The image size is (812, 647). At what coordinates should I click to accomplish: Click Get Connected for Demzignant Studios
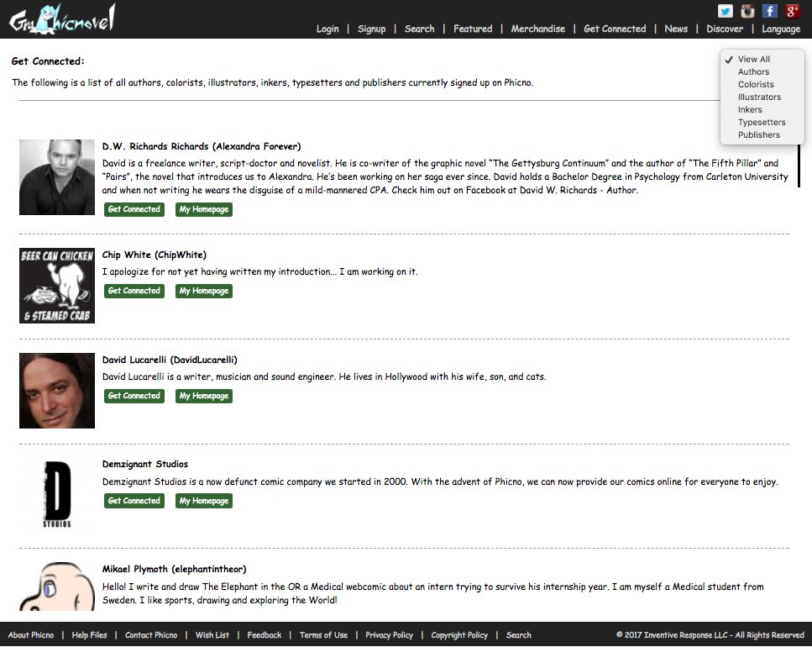(134, 501)
